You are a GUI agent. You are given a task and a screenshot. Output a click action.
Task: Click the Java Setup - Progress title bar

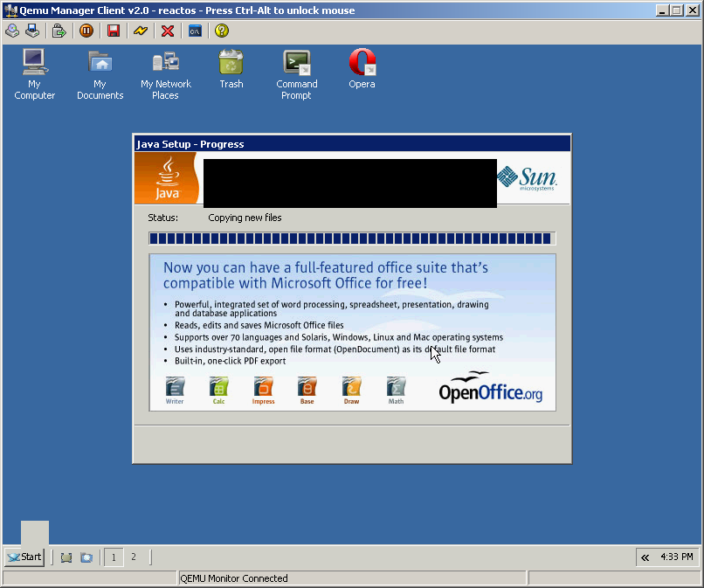tap(352, 144)
